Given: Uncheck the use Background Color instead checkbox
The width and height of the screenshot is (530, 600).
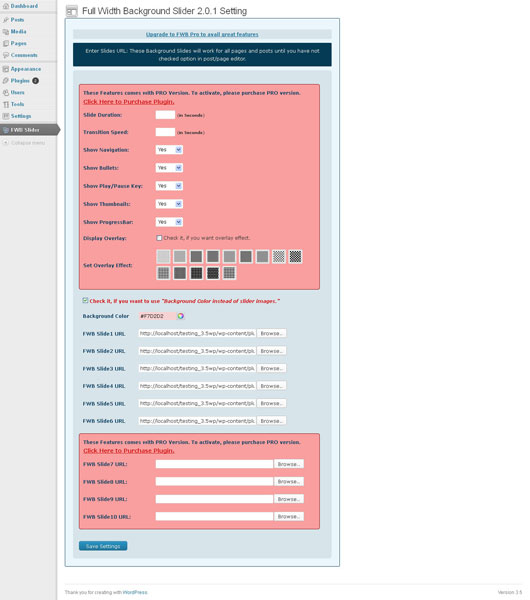Looking at the screenshot, I should 85,300.
